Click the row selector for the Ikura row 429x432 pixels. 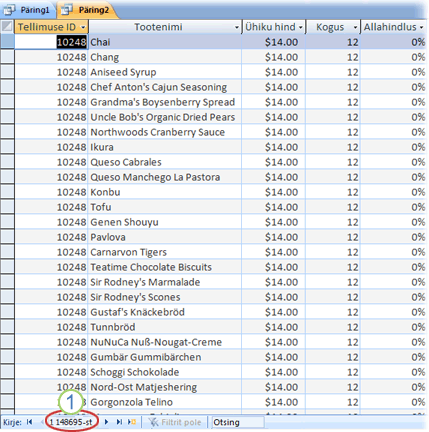pyautogui.click(x=7, y=147)
